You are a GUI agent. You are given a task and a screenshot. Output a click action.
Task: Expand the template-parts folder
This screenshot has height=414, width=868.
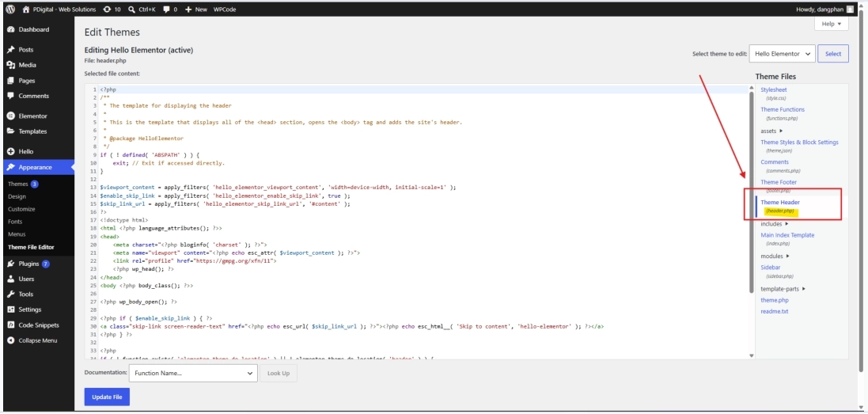(783, 289)
